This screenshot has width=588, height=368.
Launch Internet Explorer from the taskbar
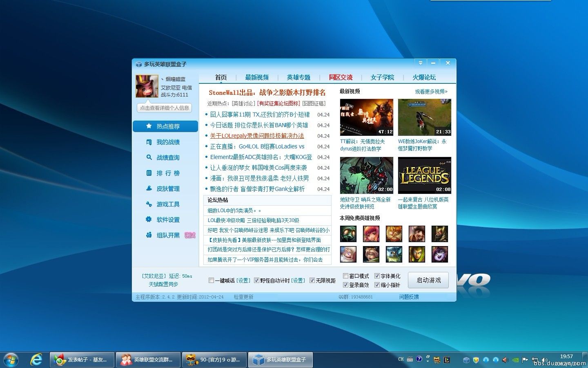coord(36,359)
